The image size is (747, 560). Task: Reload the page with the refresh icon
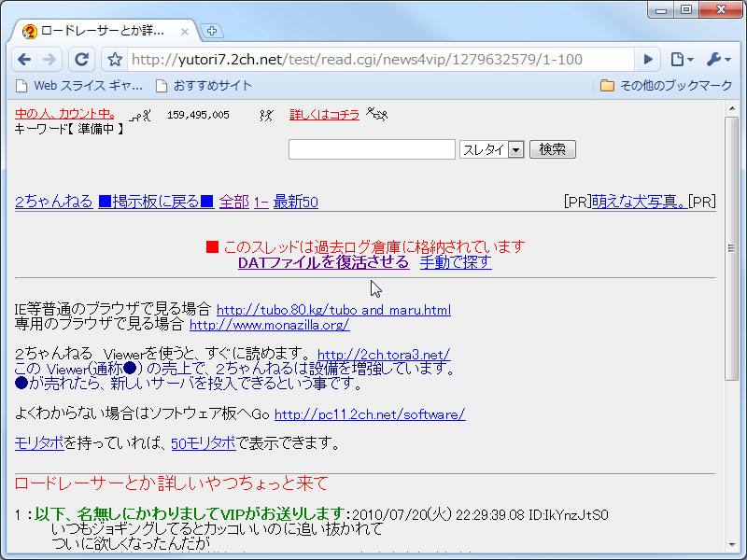point(81,57)
